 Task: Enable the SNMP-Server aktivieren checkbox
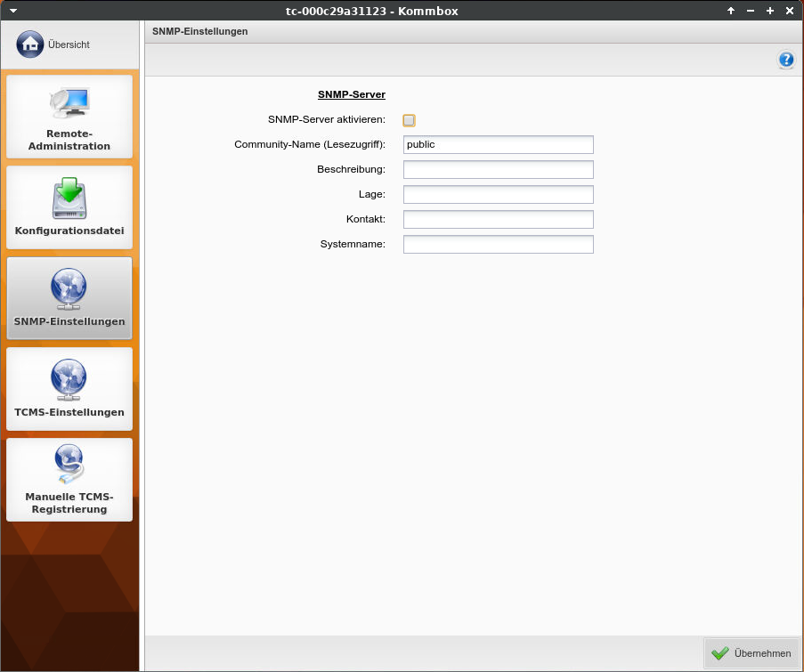point(409,120)
